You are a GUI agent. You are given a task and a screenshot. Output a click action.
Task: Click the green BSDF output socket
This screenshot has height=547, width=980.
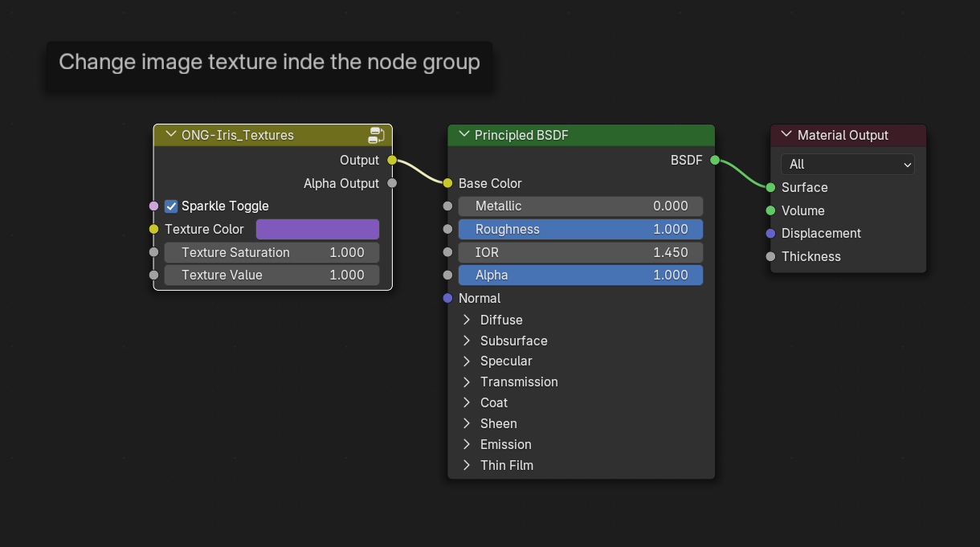[x=715, y=160]
